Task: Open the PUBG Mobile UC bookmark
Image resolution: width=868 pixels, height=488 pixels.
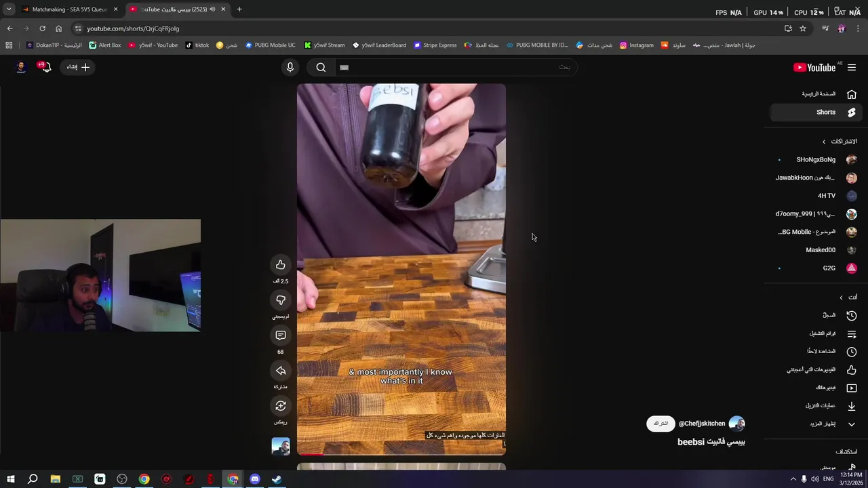Action: point(271,45)
